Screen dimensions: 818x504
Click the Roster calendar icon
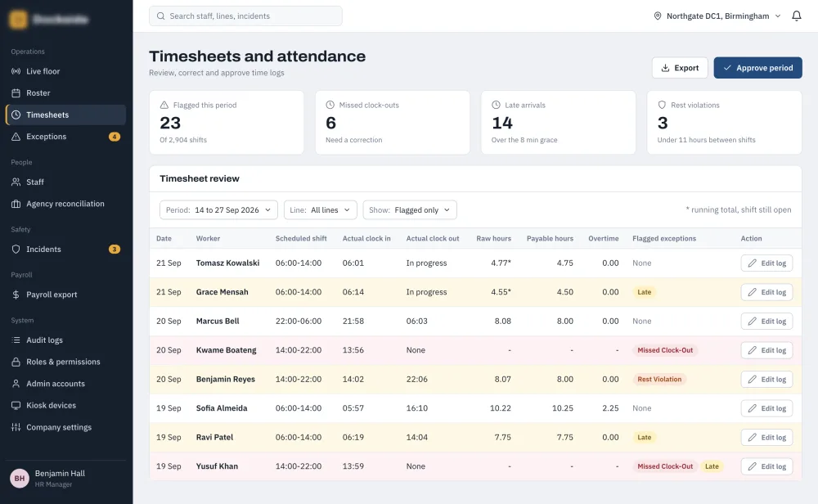pyautogui.click(x=16, y=93)
